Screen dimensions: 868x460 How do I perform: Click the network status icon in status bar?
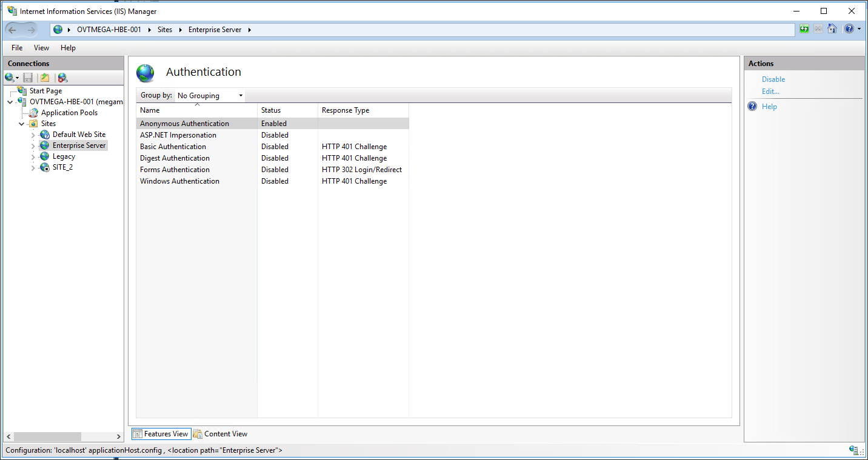tap(854, 450)
